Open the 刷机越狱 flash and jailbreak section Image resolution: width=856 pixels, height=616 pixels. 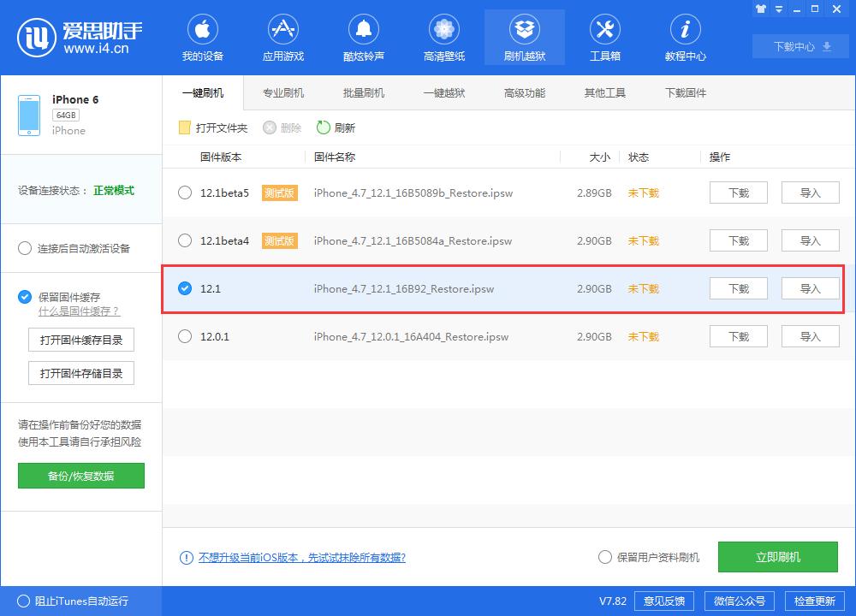click(524, 37)
